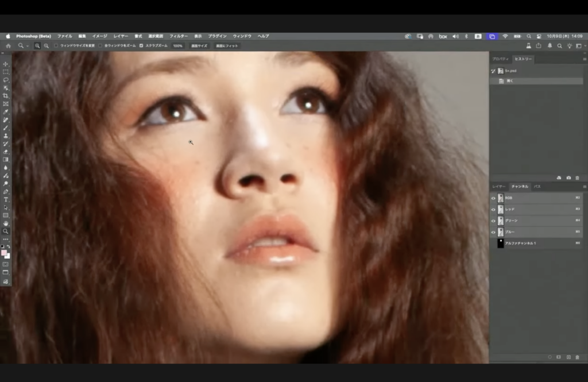
Task: Hide the レッド channel visibility eye
Action: coord(493,210)
